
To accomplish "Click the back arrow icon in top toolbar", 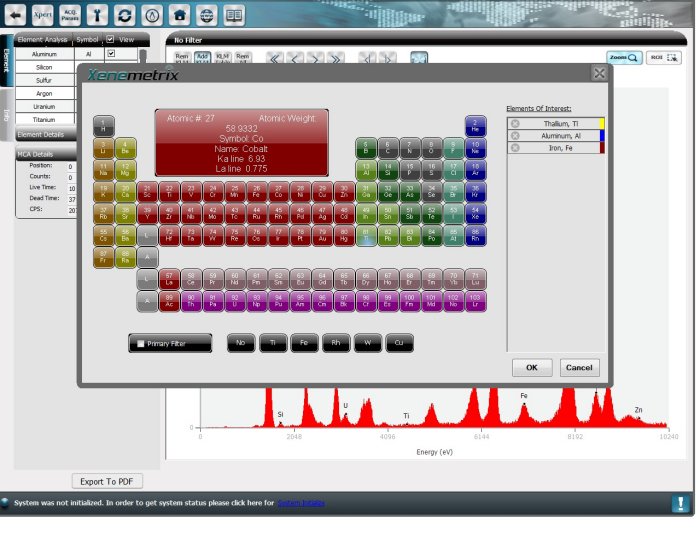I will click(x=16, y=15).
